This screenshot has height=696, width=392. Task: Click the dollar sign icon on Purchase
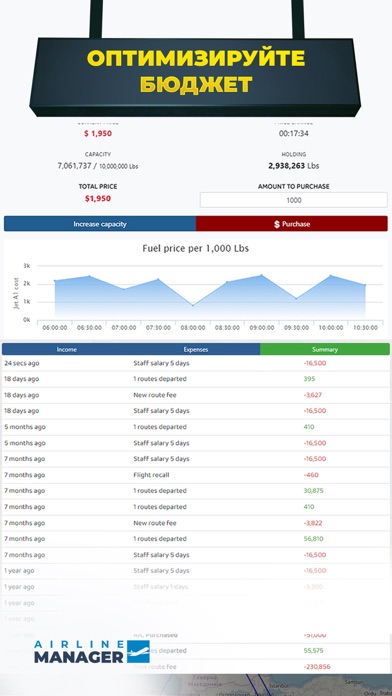point(277,224)
